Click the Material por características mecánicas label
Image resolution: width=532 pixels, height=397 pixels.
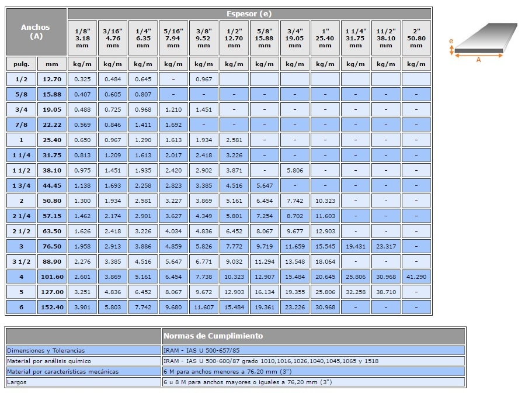point(84,371)
